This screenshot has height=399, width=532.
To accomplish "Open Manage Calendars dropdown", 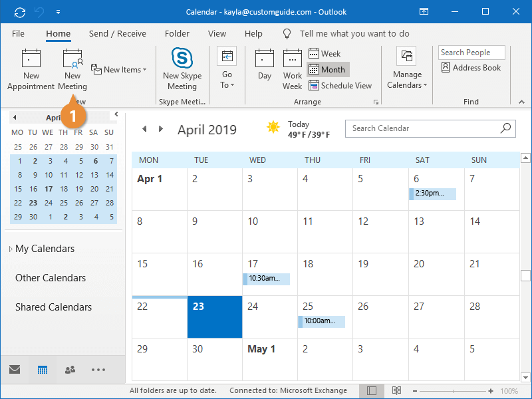I will 407,68.
